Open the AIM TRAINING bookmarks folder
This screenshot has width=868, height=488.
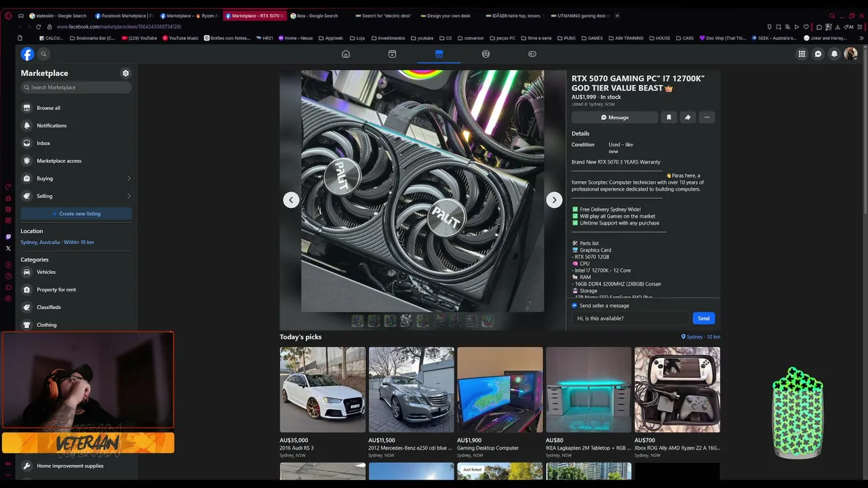click(626, 38)
